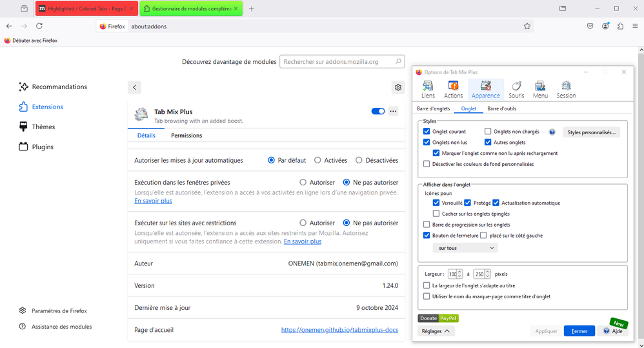Open the 'sur tous' dropdown
The width and height of the screenshot is (644, 348).
point(465,248)
